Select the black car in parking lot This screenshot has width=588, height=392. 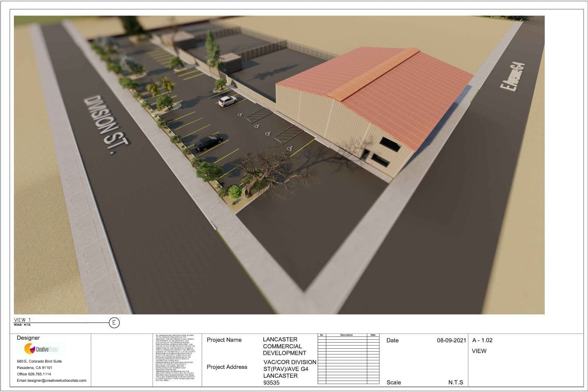[208, 143]
